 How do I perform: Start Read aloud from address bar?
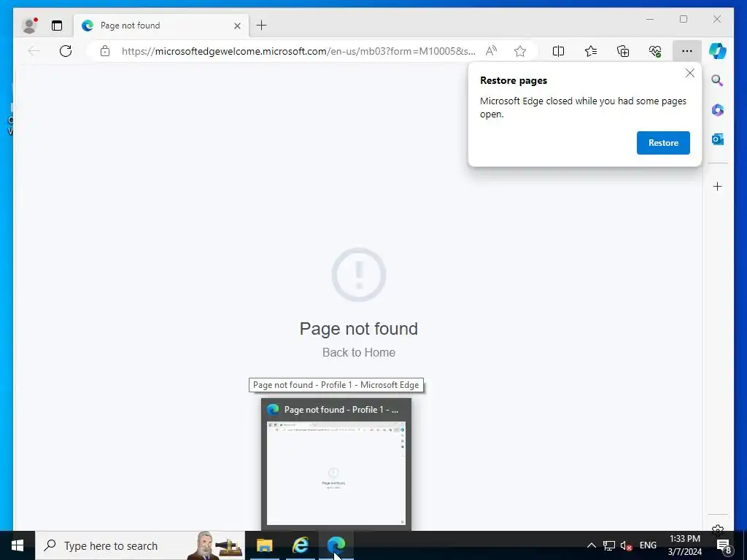coord(491,51)
